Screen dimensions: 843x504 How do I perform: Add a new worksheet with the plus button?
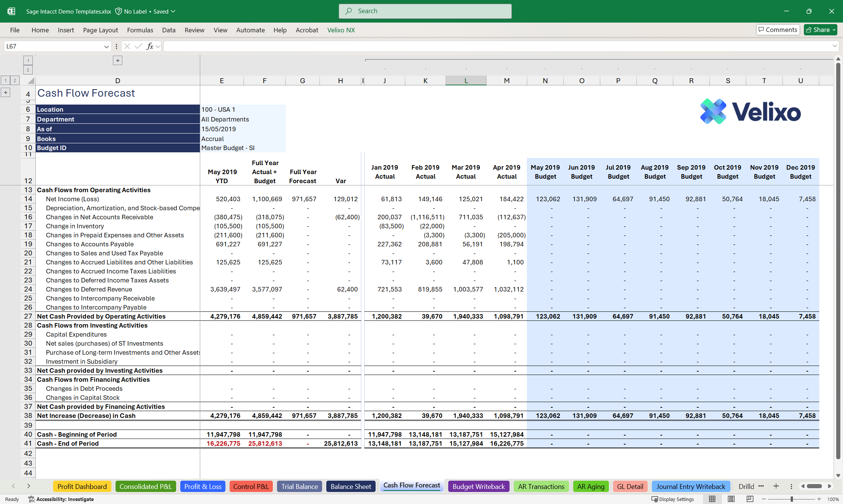(776, 486)
